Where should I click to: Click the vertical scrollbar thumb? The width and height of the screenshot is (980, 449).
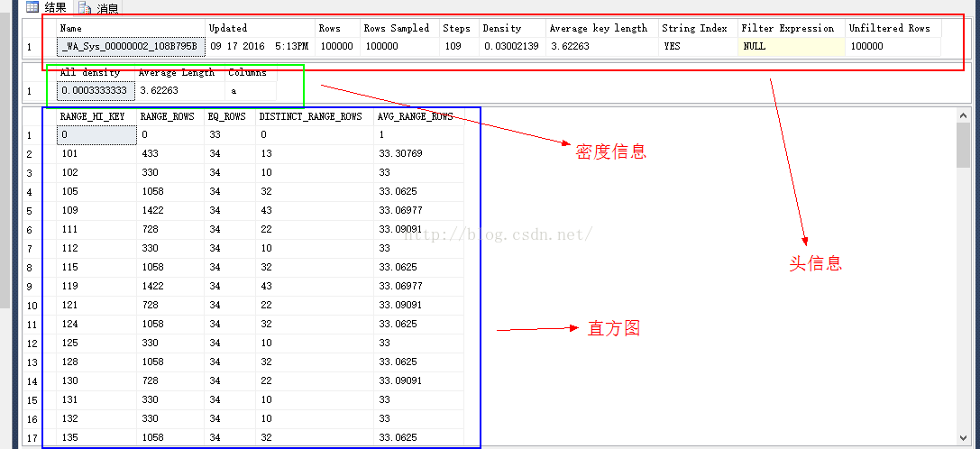pyautogui.click(x=963, y=145)
